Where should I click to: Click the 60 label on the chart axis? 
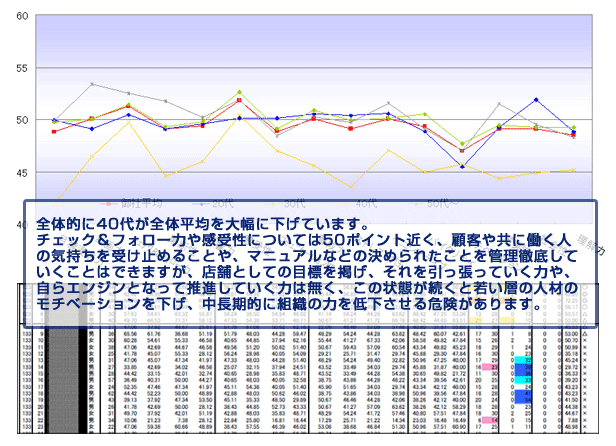coord(22,16)
